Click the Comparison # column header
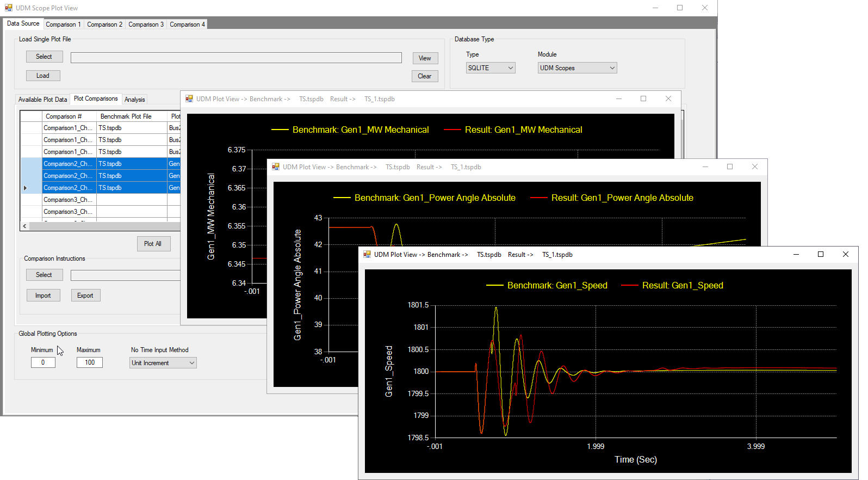Viewport: 868px width, 480px height. pos(69,116)
